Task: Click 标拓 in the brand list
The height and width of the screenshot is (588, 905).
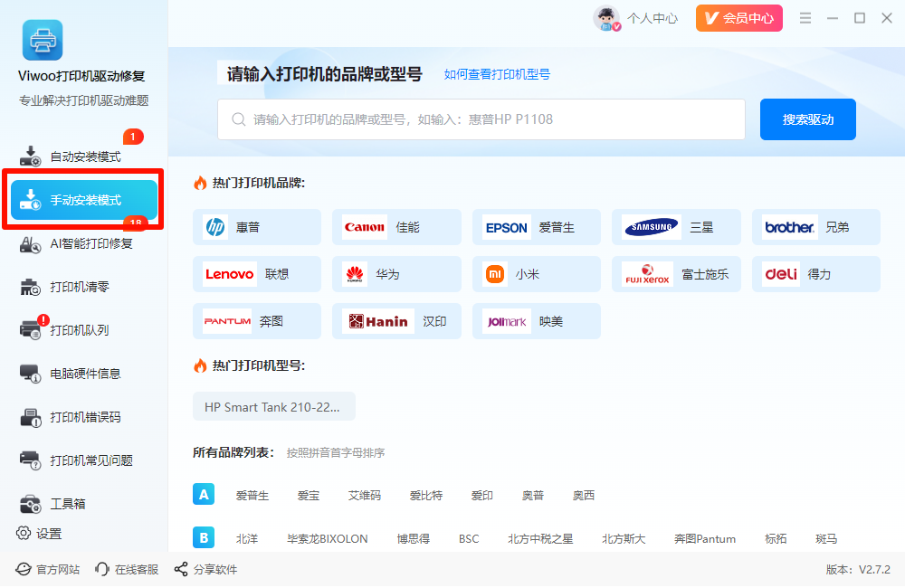Action: pyautogui.click(x=776, y=538)
